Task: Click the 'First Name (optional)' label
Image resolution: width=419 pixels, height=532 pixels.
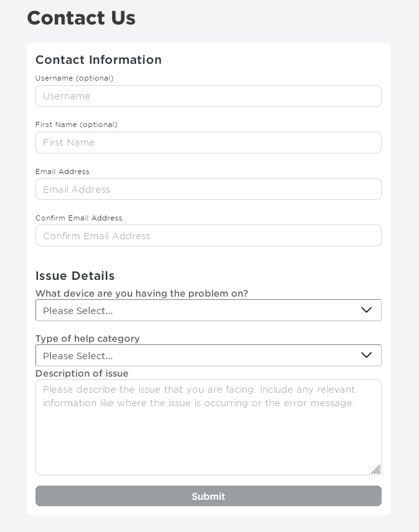Action: click(76, 124)
